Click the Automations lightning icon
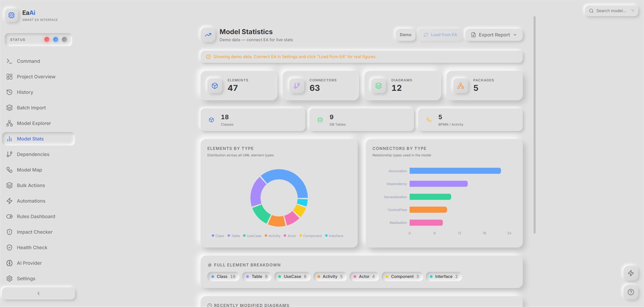 9,201
